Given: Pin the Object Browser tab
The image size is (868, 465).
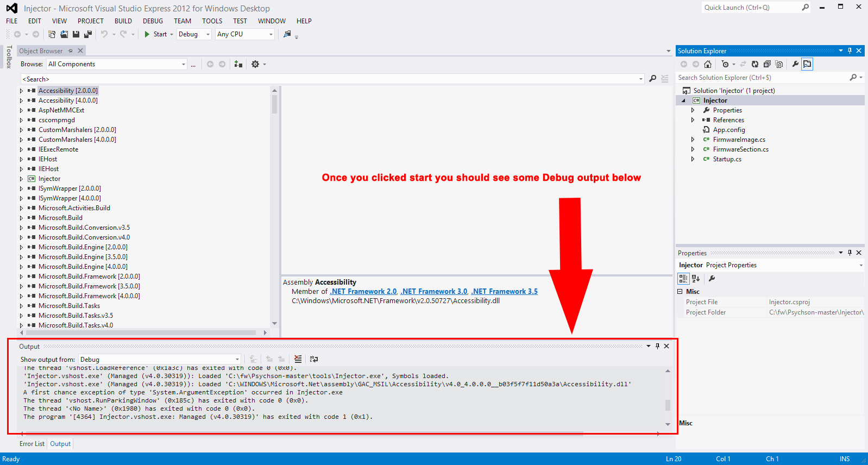Looking at the screenshot, I should [70, 51].
